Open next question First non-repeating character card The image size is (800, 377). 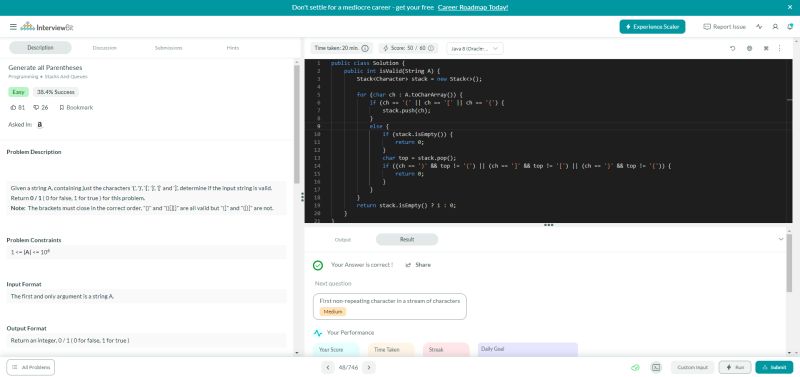click(390, 306)
